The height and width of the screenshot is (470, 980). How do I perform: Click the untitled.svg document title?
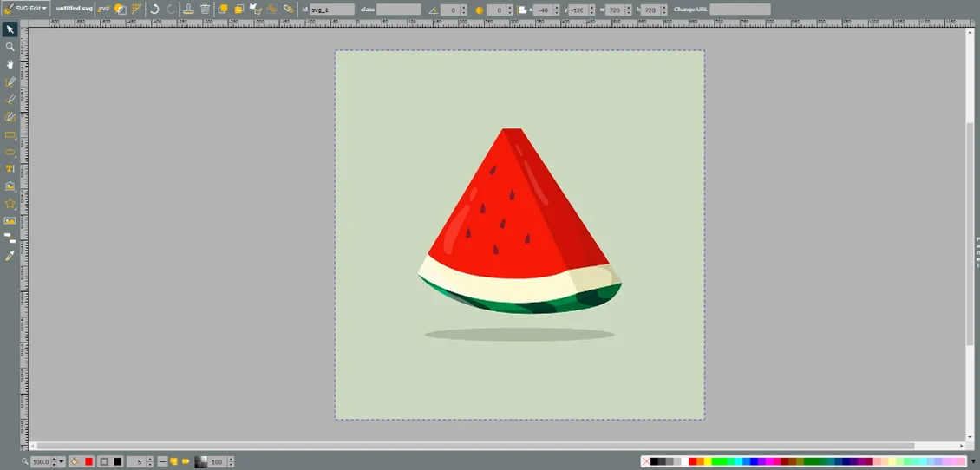[73, 9]
